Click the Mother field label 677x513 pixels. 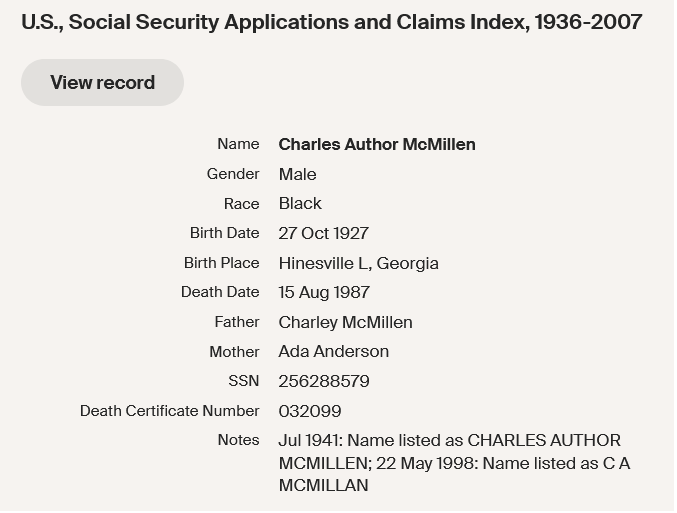(x=234, y=351)
